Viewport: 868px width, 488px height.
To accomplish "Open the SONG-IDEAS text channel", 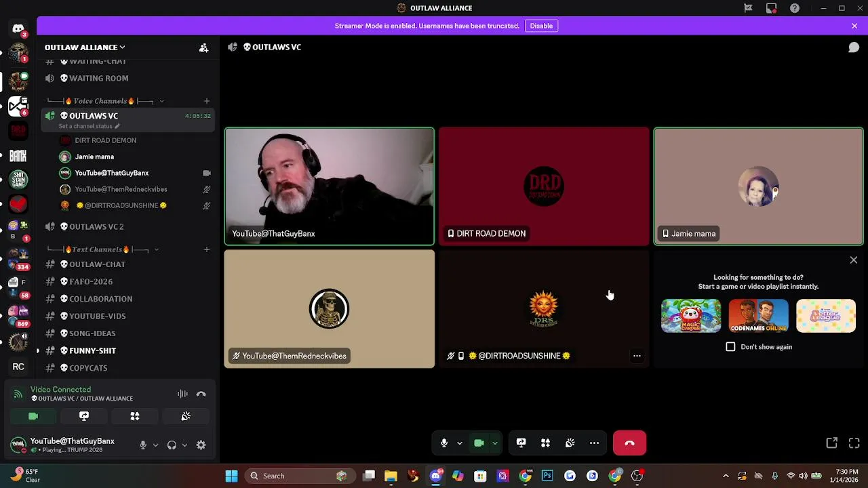I will pos(128,333).
